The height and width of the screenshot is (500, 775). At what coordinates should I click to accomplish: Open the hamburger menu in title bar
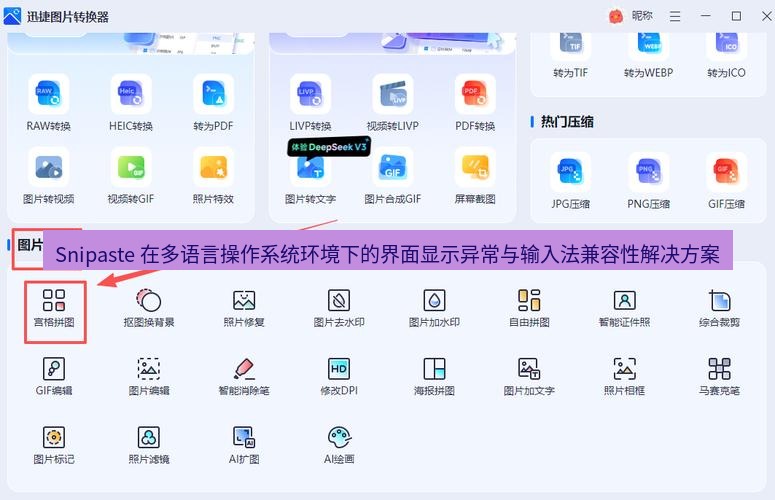(x=675, y=16)
